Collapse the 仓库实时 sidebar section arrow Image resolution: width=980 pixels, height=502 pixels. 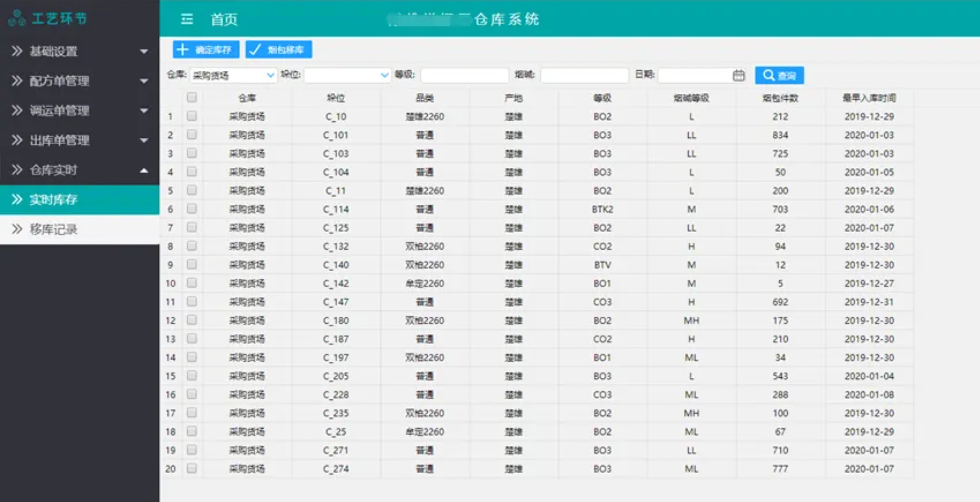point(144,170)
